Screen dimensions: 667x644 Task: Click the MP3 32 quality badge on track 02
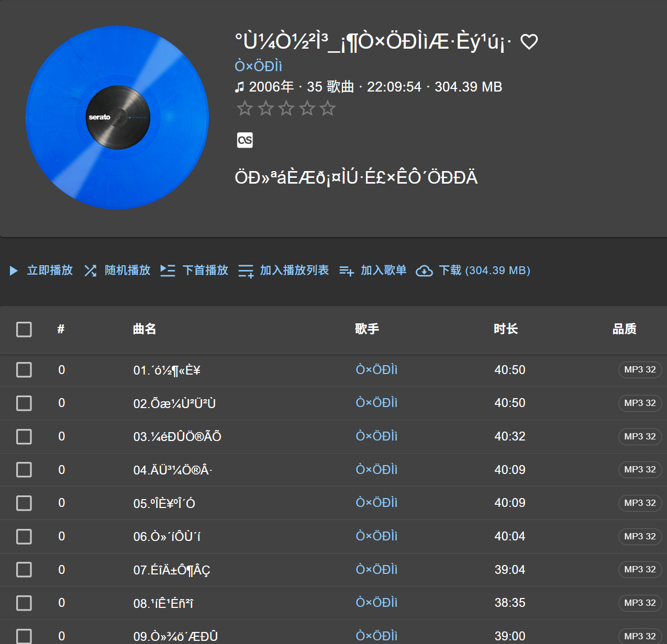pyautogui.click(x=639, y=403)
